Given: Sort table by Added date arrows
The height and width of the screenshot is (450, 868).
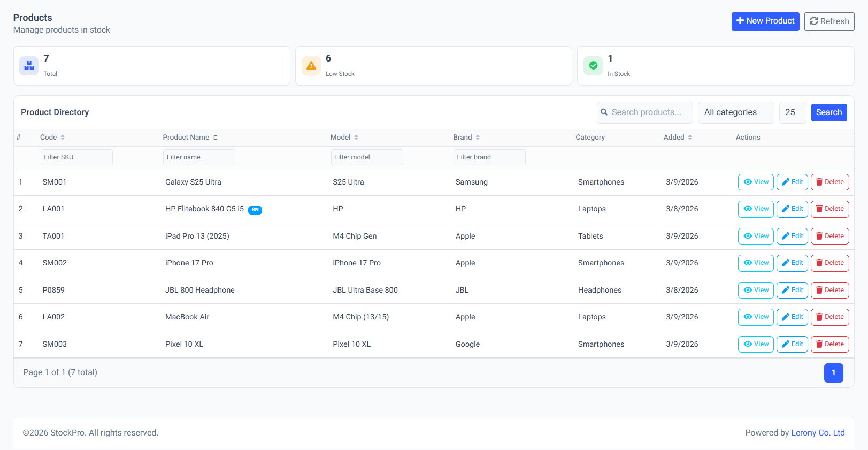Looking at the screenshot, I should pyautogui.click(x=690, y=138).
